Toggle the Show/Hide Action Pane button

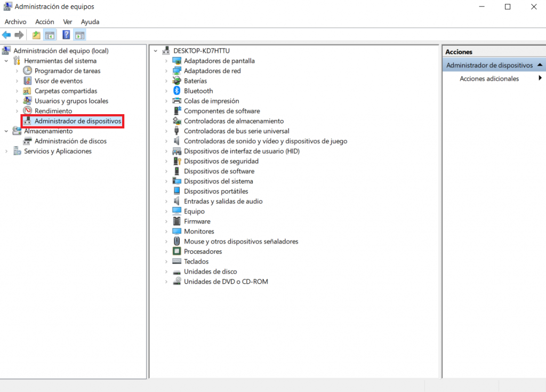(x=80, y=35)
